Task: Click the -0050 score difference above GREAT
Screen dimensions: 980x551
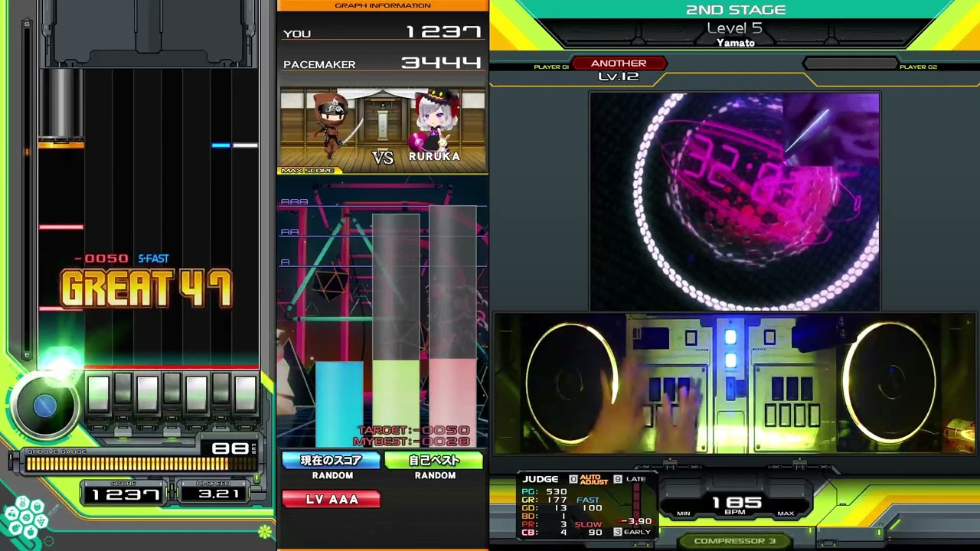Action: pos(100,259)
